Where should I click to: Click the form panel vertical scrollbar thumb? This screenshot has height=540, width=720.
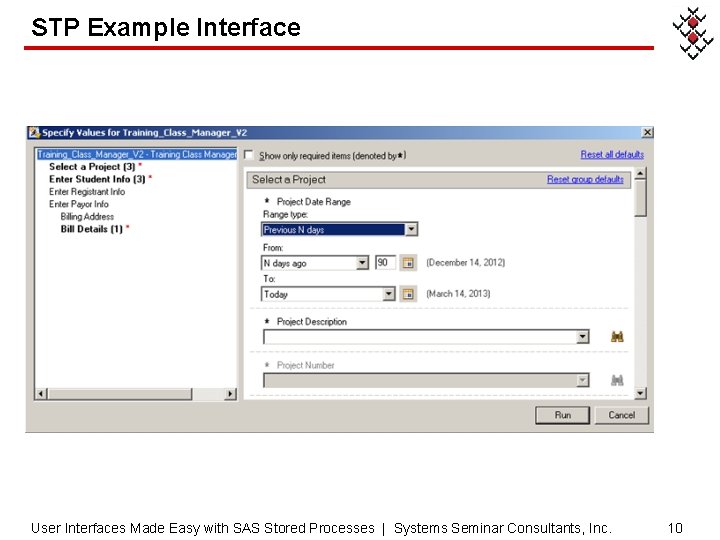640,198
